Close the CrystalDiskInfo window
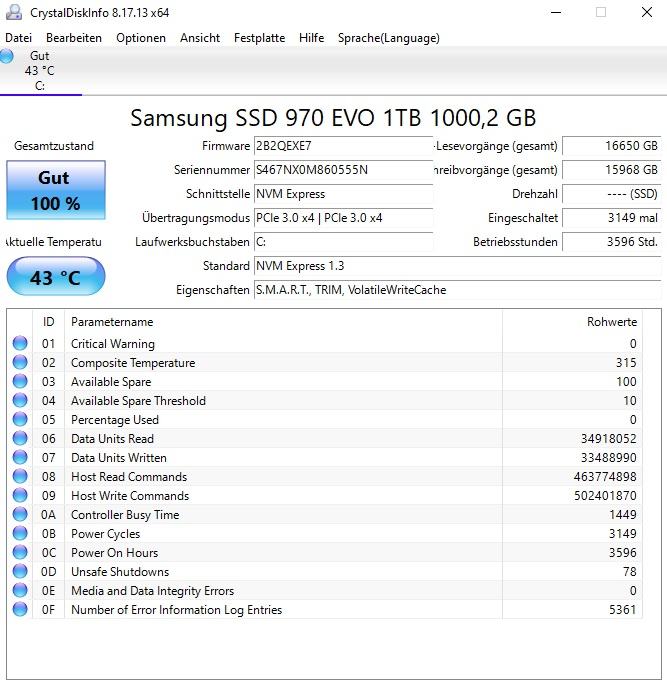Screen dimensions: 667x686 pos(647,12)
